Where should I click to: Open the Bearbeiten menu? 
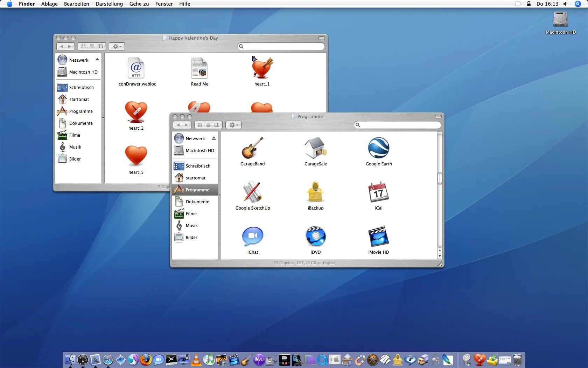(76, 4)
